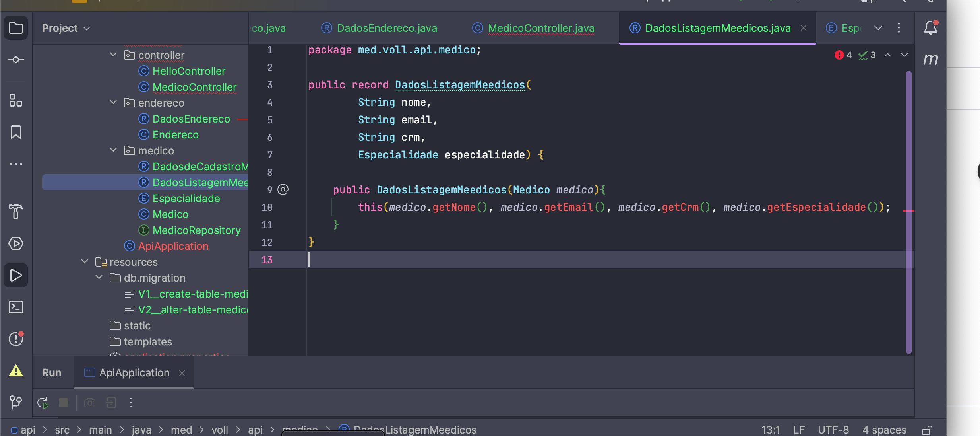Open the 4 spaces indent selector

[884, 430]
